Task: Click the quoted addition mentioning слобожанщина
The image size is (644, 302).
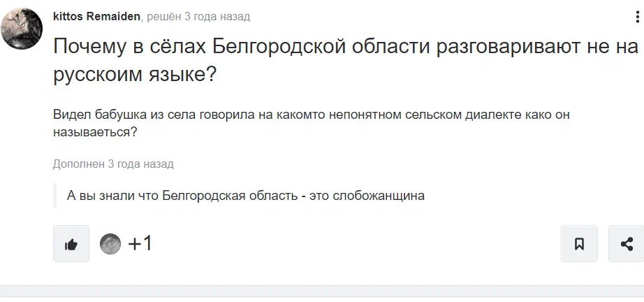Action: coord(246,195)
